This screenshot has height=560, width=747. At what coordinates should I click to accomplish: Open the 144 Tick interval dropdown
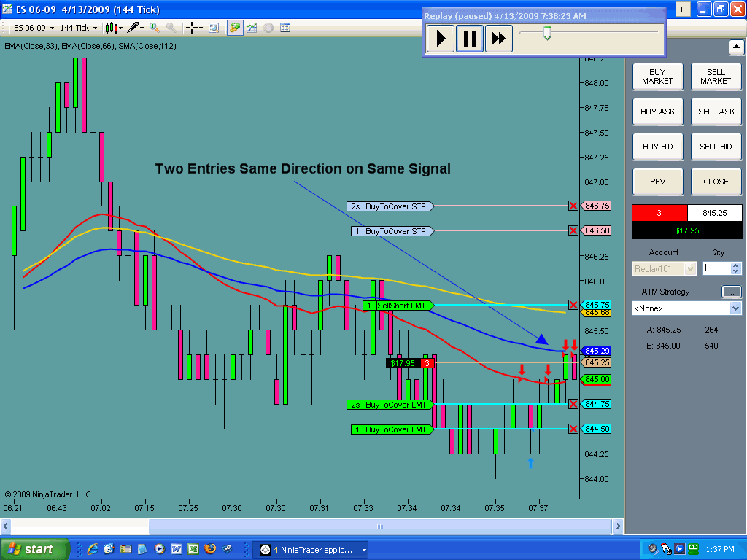pos(78,28)
